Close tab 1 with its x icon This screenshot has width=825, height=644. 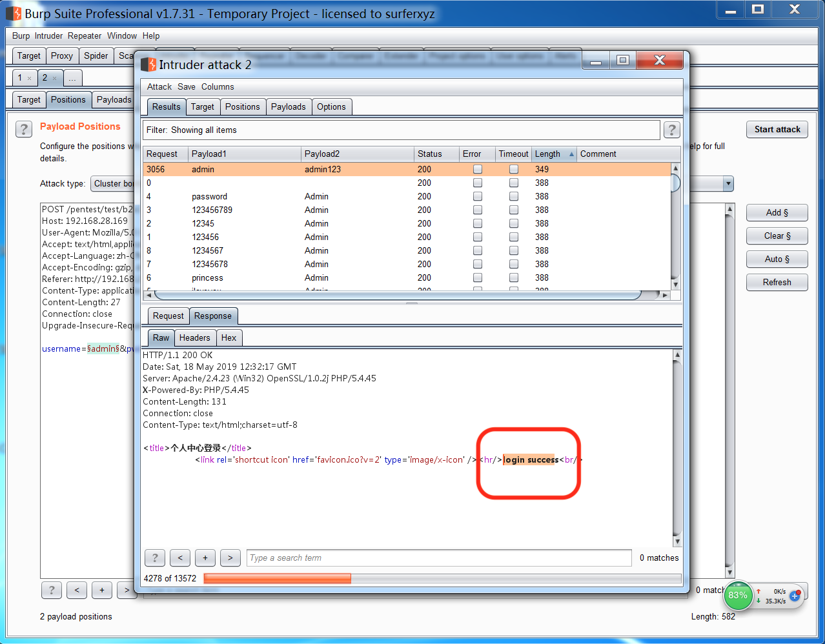tap(29, 78)
